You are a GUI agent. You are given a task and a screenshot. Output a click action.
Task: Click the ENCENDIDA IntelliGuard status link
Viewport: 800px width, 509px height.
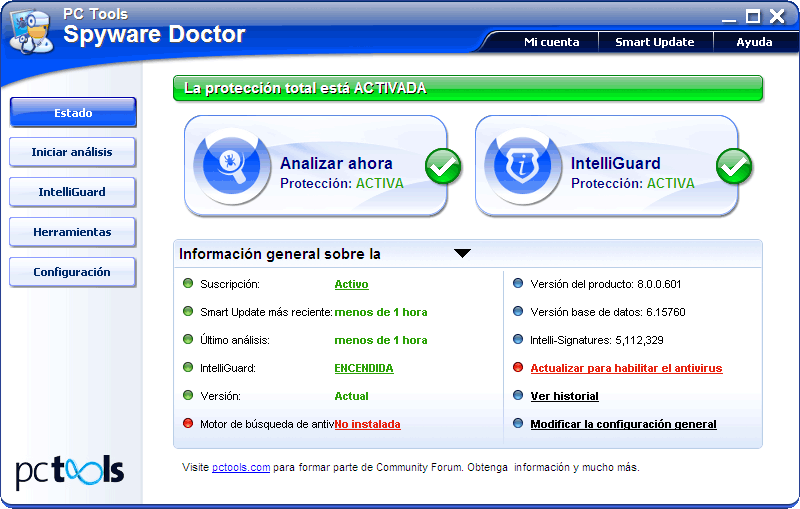click(363, 368)
